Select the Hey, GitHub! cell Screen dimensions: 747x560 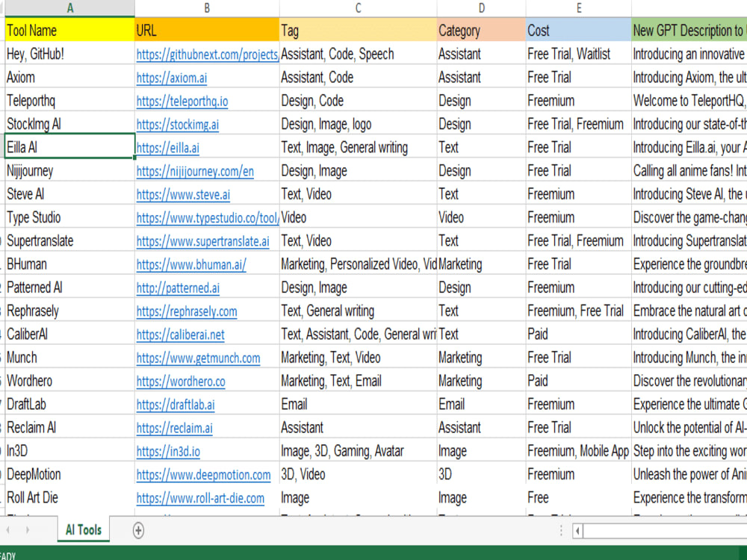(70, 54)
